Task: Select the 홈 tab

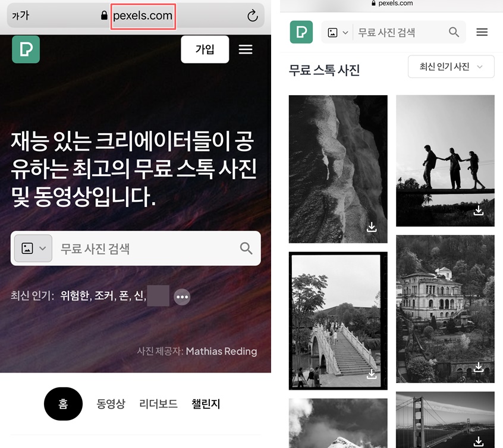Action: [63, 404]
